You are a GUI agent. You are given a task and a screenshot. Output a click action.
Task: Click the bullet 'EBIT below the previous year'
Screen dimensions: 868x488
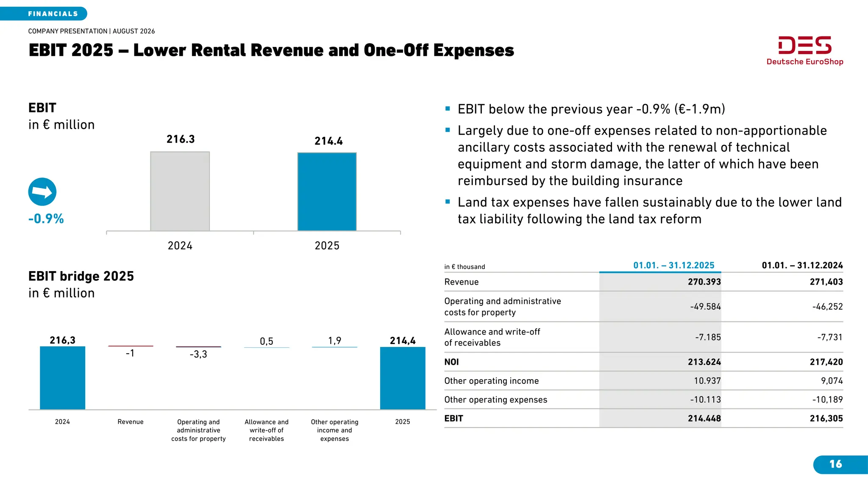(591, 109)
